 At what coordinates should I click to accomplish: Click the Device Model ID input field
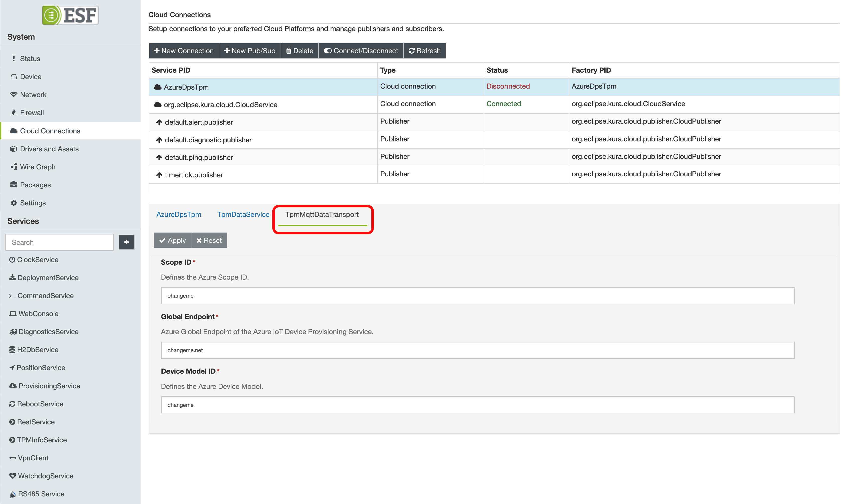pos(478,405)
